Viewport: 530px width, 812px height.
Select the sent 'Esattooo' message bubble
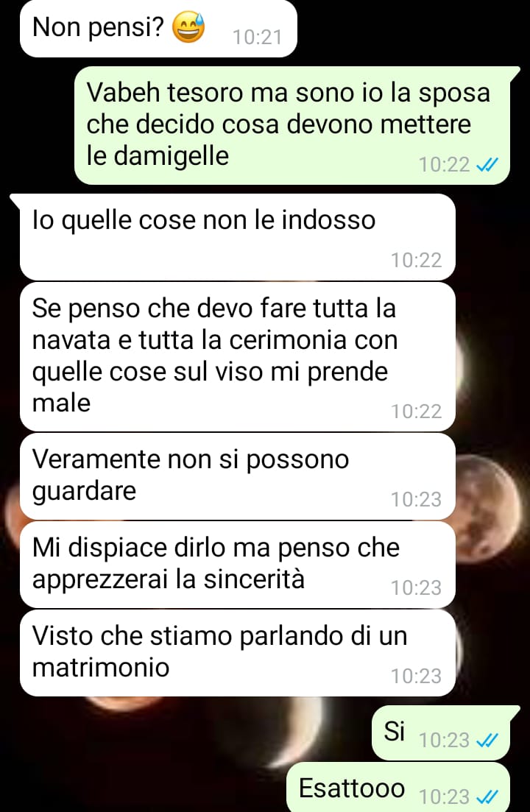[x=398, y=787]
